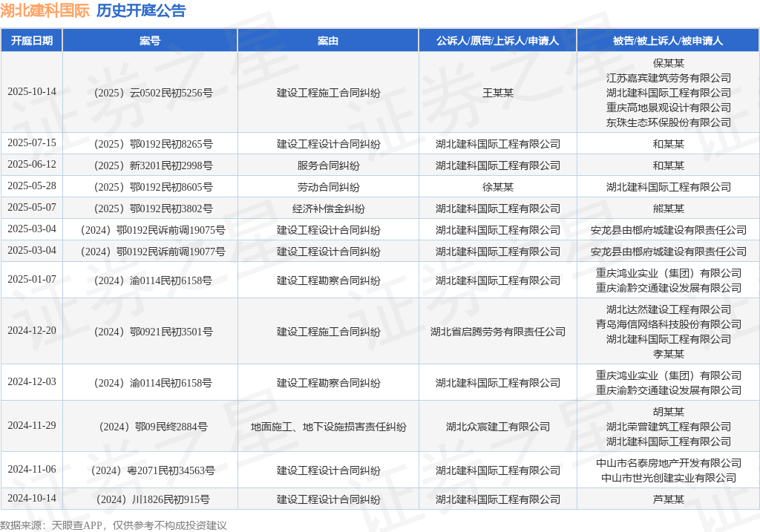Image resolution: width=760 pixels, height=532 pixels.
Task: Click the 数据来源 天眼查APP footer note
Action: tap(114, 525)
